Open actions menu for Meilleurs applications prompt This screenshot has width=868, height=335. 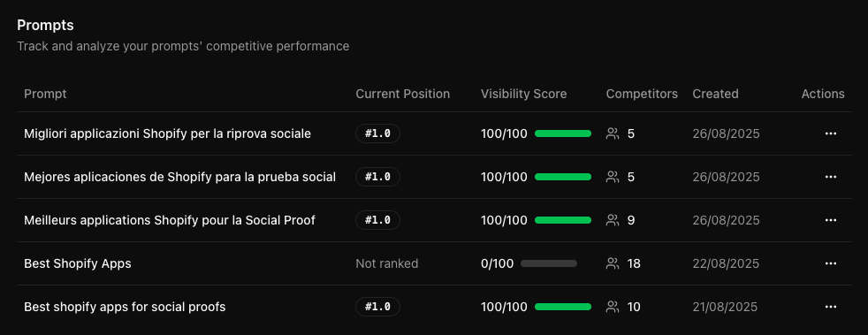point(830,220)
